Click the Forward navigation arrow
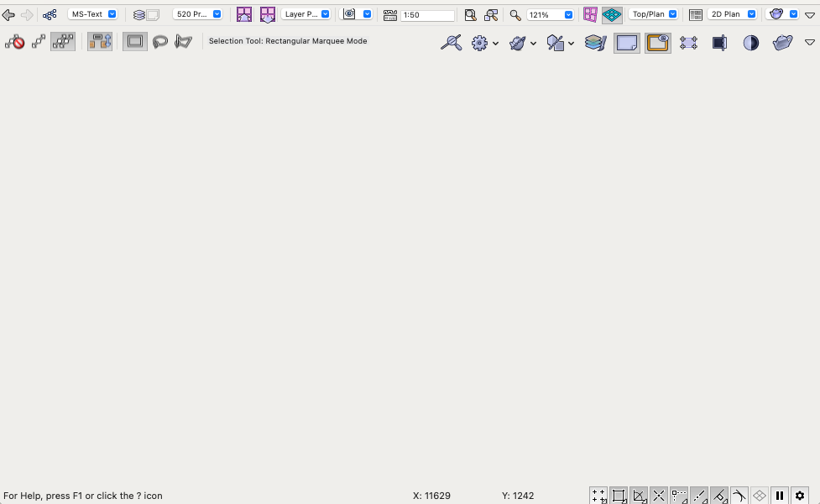820x504 pixels. coord(28,14)
